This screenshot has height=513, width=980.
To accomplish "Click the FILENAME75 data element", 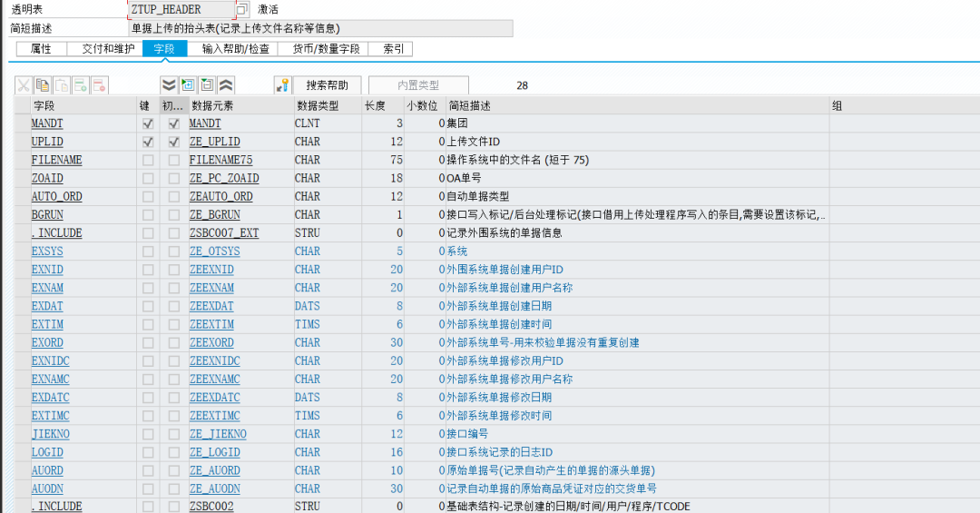I will coord(221,160).
